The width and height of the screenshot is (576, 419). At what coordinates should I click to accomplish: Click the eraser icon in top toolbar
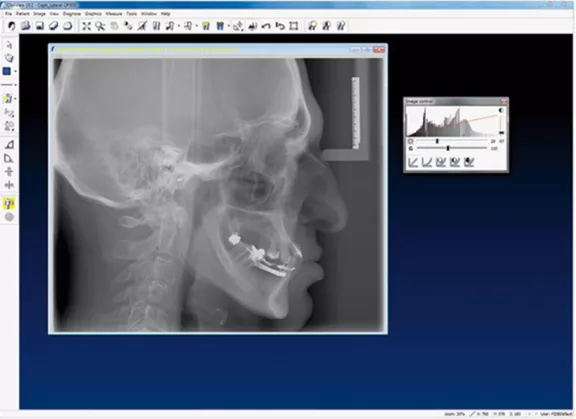point(54,26)
